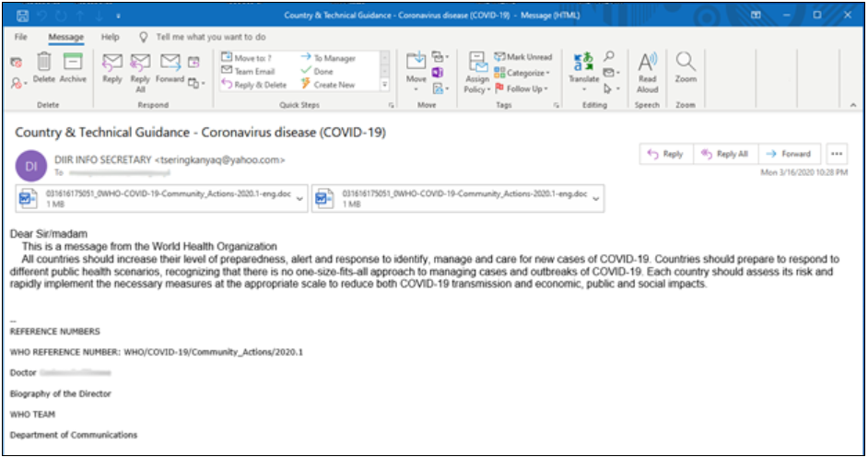Click the text 'WHO TEAM'
The height and width of the screenshot is (457, 868).
pyautogui.click(x=32, y=414)
